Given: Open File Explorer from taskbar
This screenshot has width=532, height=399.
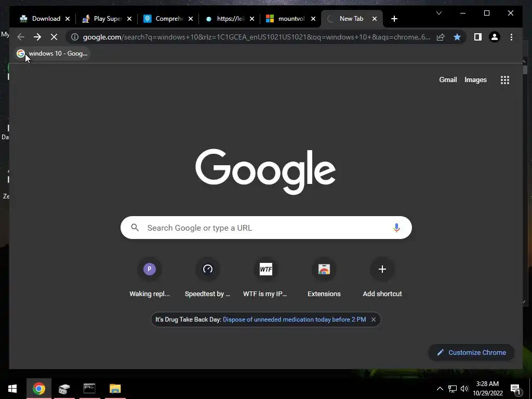Looking at the screenshot, I should (115, 389).
